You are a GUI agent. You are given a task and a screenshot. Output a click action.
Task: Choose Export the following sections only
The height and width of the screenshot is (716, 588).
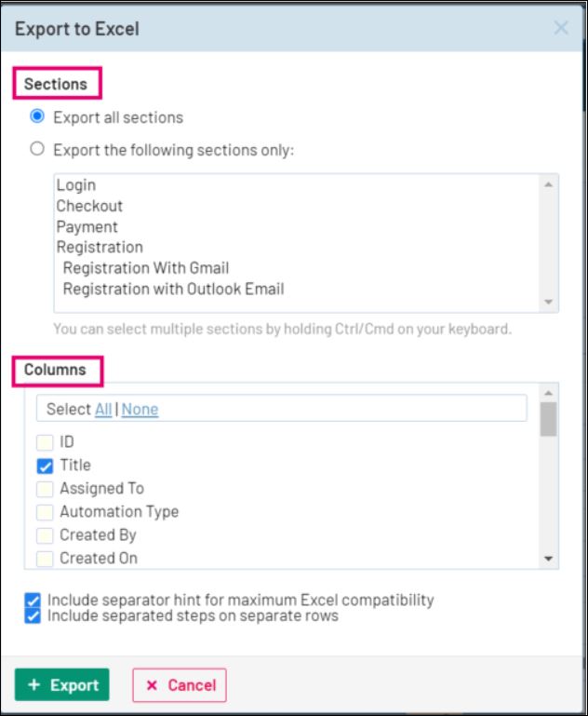[37, 149]
